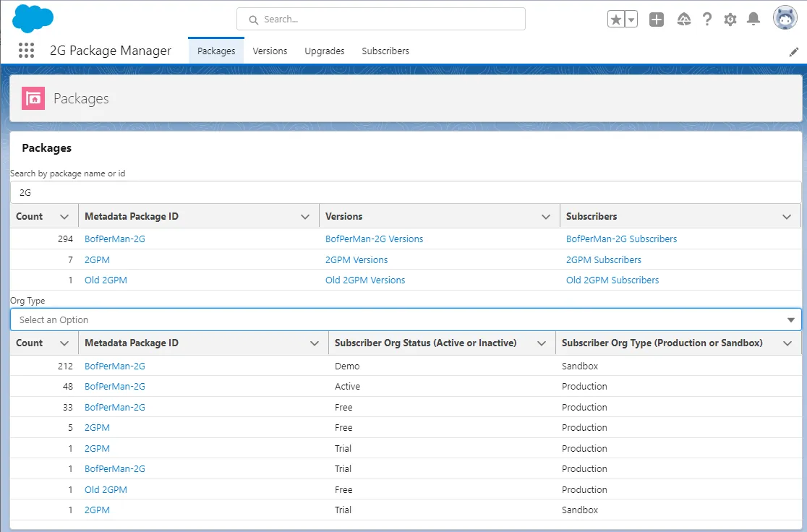Open the Help question mark icon
This screenshot has height=532, width=807.
coord(707,20)
